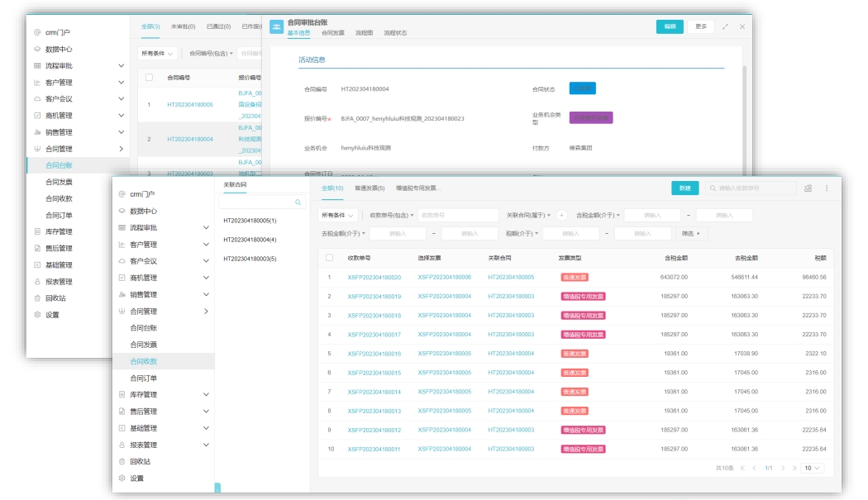Click the 设置 gear icon in the front window

(122, 478)
